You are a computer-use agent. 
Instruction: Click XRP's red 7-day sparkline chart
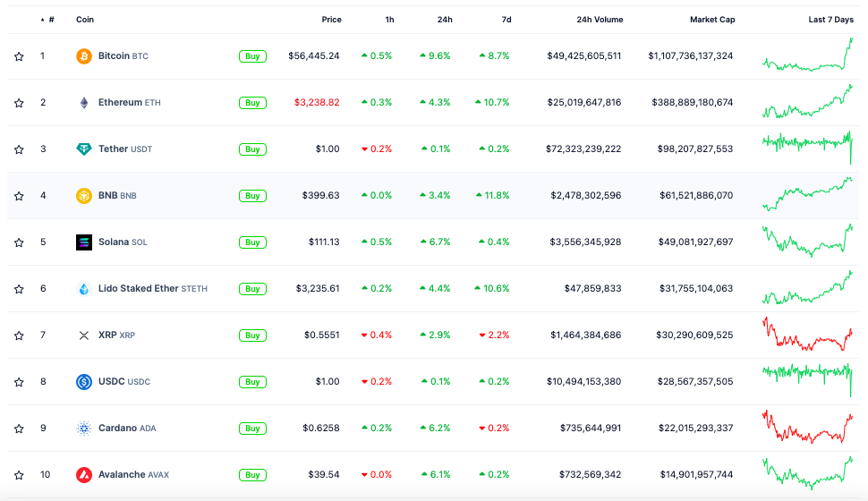[x=807, y=335]
